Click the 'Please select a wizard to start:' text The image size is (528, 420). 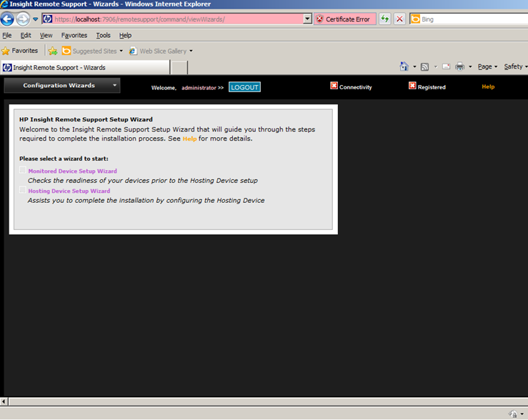(64, 159)
